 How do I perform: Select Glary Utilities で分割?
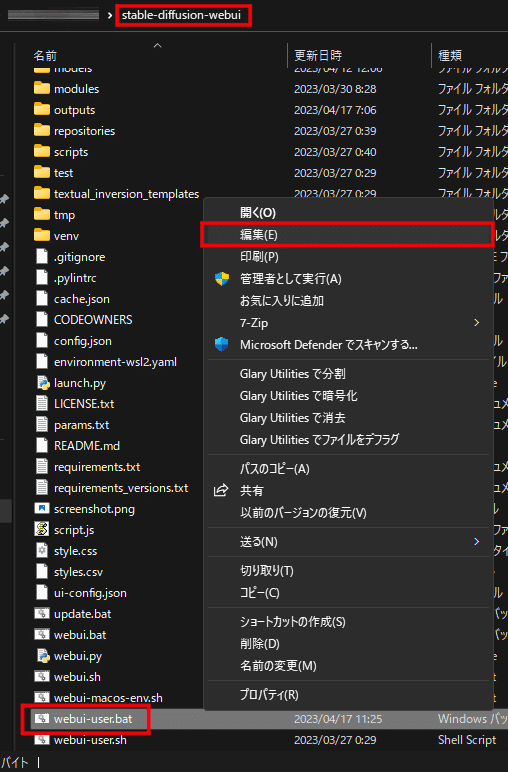pos(349,374)
